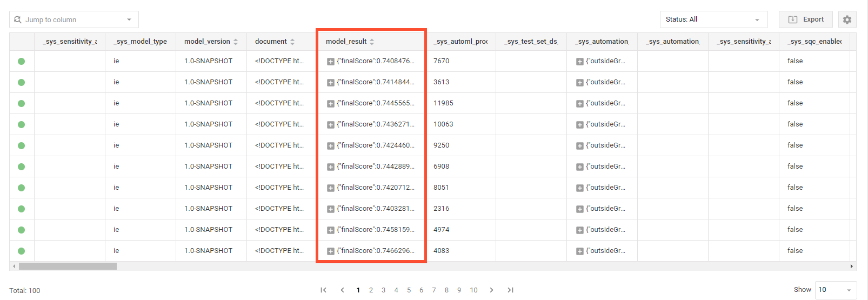
Task: Open the Jump to column dropdown
Action: click(x=74, y=19)
